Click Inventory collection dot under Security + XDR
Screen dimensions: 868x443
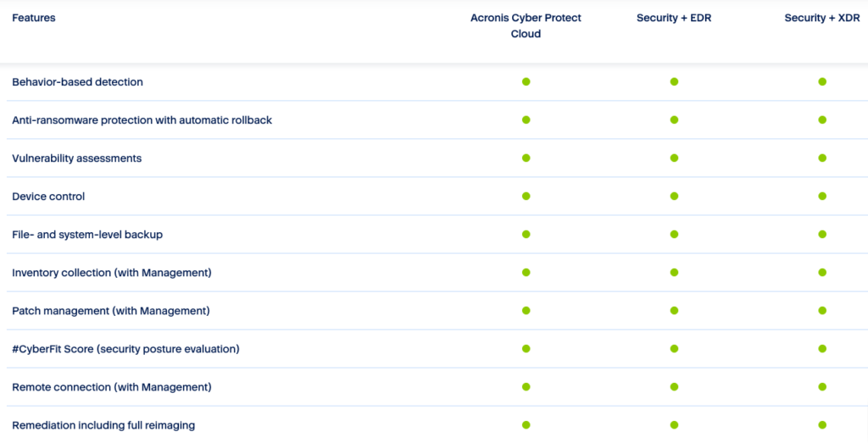click(x=822, y=273)
